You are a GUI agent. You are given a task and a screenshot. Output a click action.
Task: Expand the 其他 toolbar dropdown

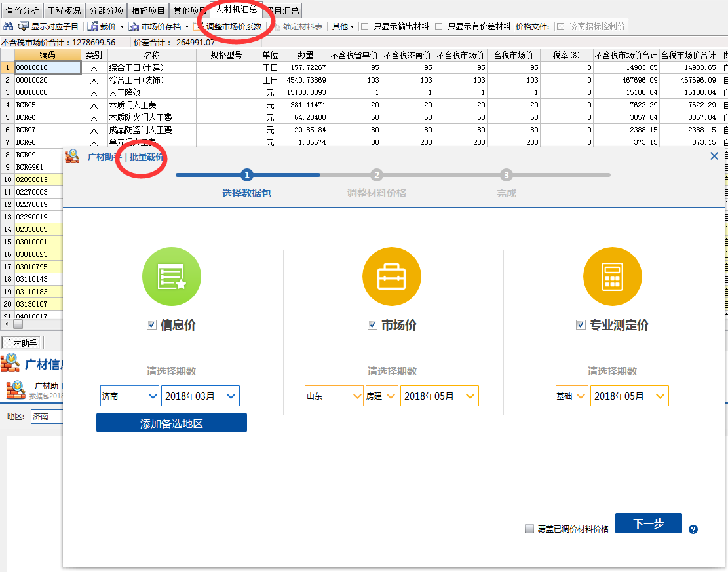coord(343,27)
